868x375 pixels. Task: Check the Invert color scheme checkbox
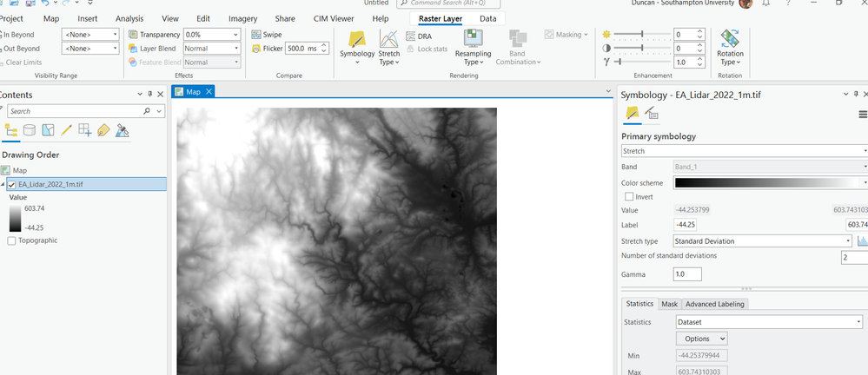click(x=629, y=197)
